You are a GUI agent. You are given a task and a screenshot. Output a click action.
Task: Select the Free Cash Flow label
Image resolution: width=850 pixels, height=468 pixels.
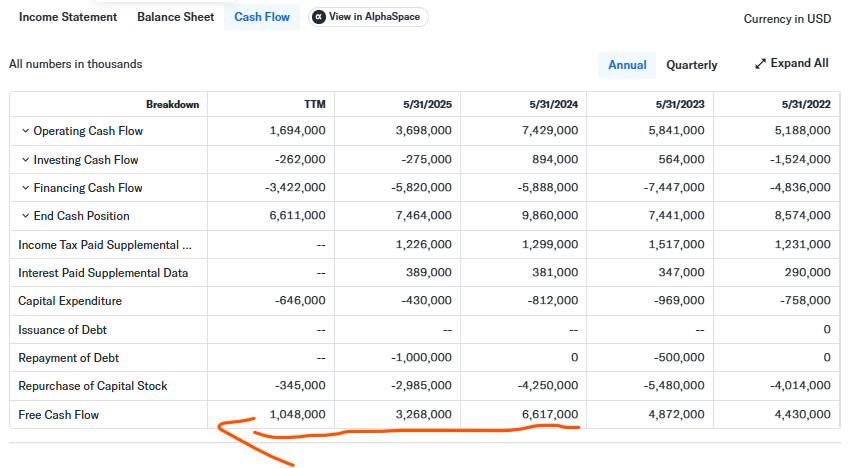tap(59, 415)
